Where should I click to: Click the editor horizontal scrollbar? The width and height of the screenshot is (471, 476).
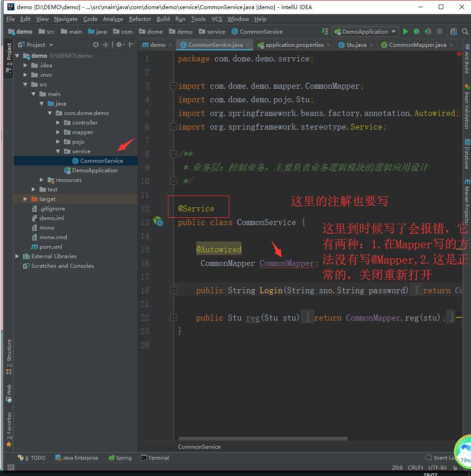pos(263,438)
